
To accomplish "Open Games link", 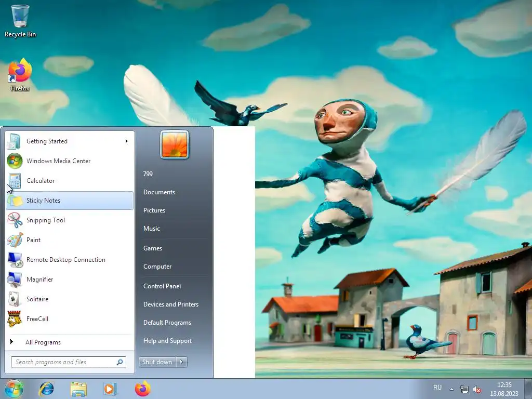I will tap(153, 248).
